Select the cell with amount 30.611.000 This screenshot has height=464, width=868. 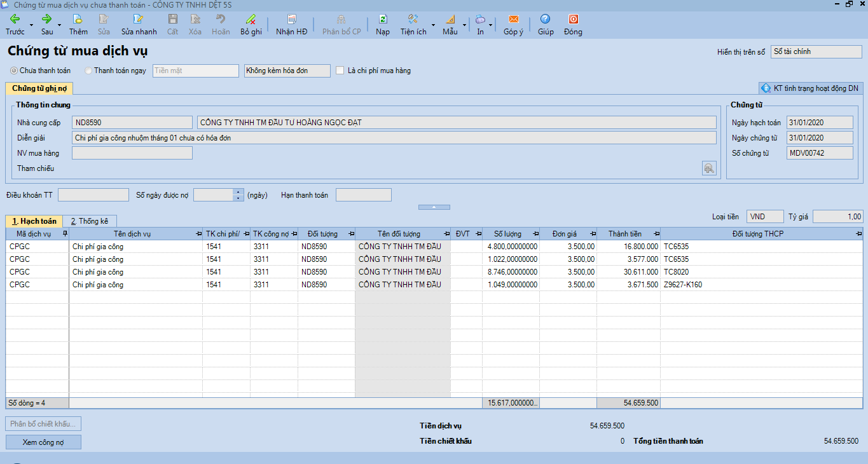pos(628,272)
